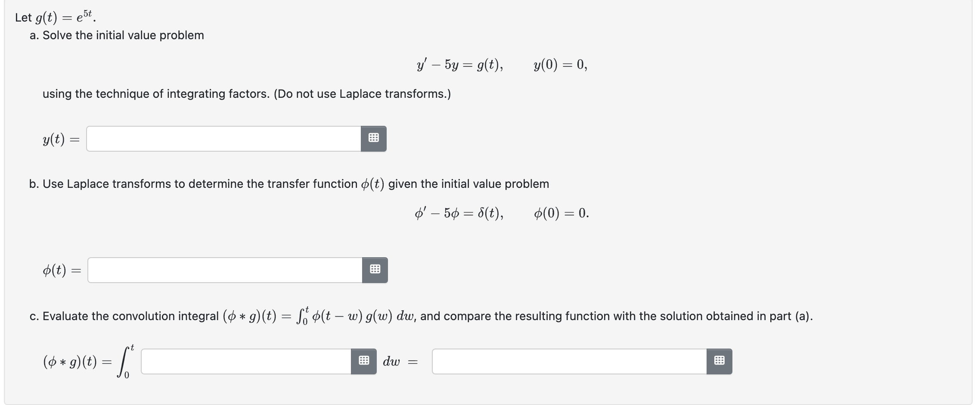Image resolution: width=980 pixels, height=405 pixels.
Task: Select the integrand input box before dw
Action: point(246,361)
